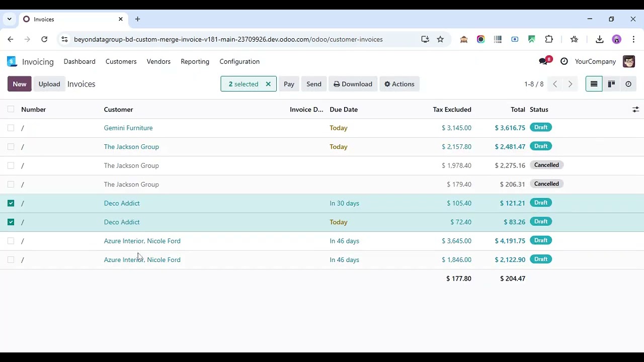Click the 1-8 / 8 pager counter

pyautogui.click(x=534, y=84)
